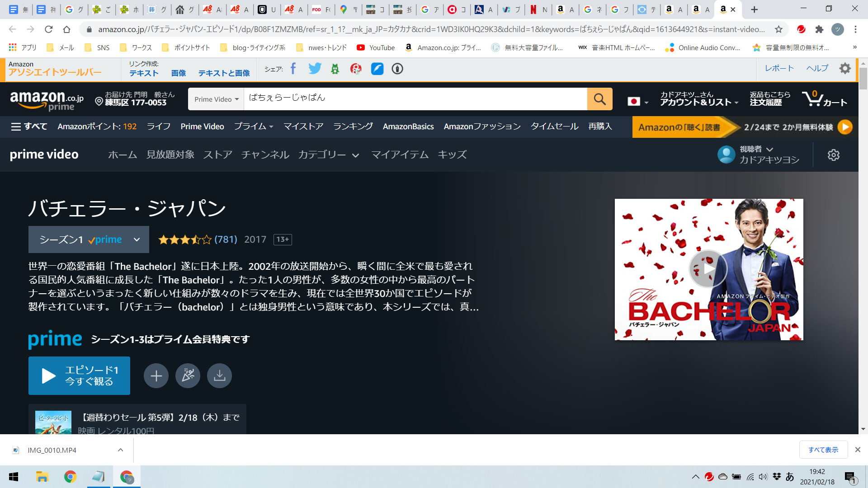Download the episode with the download icon
This screenshot has height=488, width=868.
pyautogui.click(x=219, y=376)
